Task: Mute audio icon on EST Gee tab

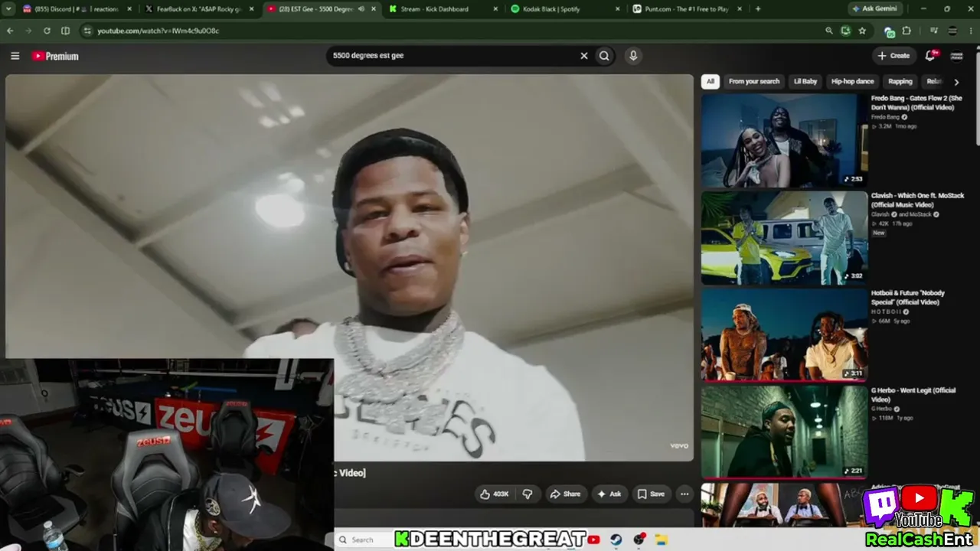Action: point(361,9)
